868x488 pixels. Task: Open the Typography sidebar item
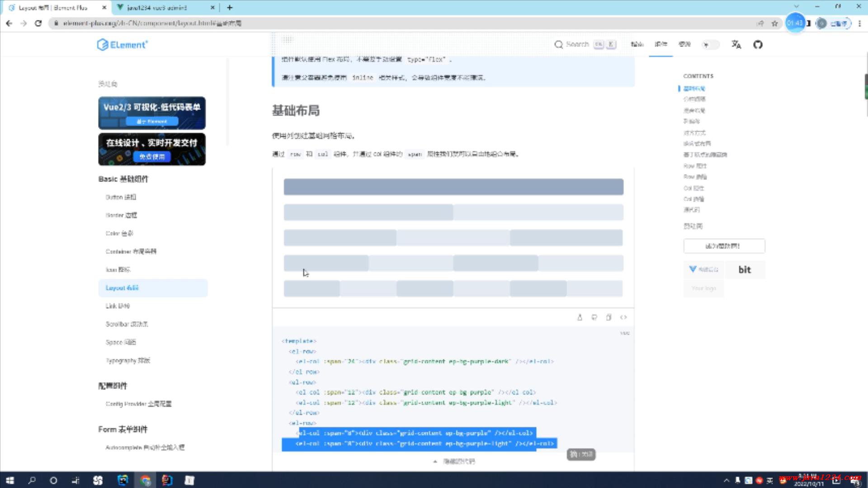[x=127, y=361]
